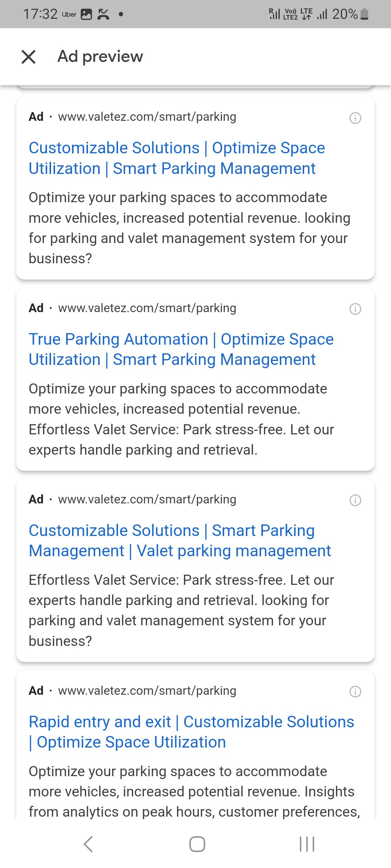Close the Ad preview screen
This screenshot has height=868, width=391.
(x=29, y=57)
